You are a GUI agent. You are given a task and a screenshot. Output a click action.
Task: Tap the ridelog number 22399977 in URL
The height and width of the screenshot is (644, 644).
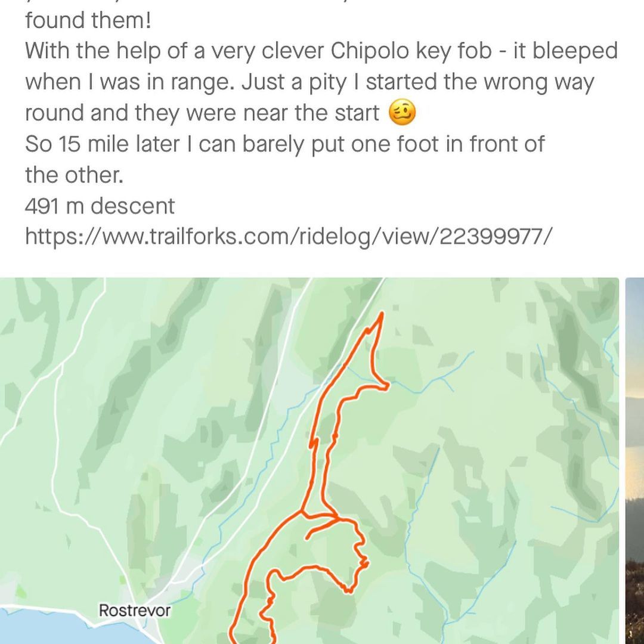[x=489, y=237]
